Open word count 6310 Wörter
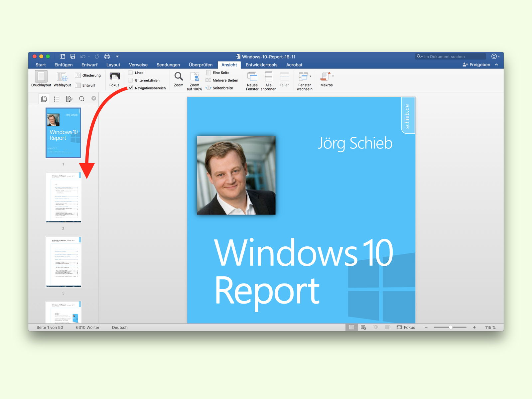The width and height of the screenshot is (532, 399). [88, 328]
